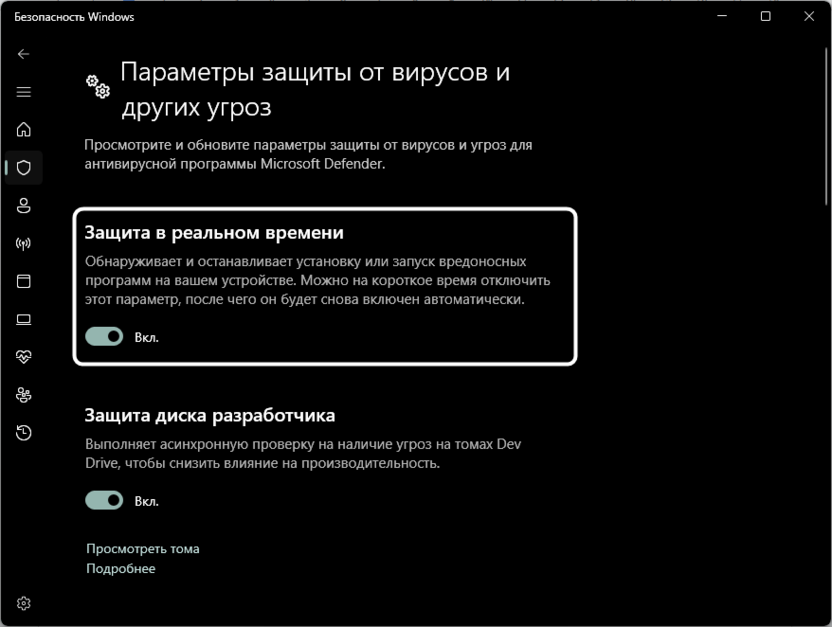Open App & browser control icon
Viewport: 832px width, 627px height.
23,281
